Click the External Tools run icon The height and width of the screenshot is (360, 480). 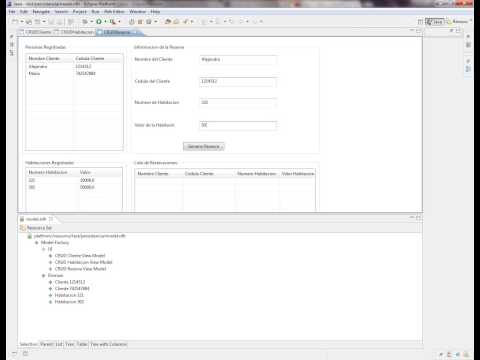point(113,22)
